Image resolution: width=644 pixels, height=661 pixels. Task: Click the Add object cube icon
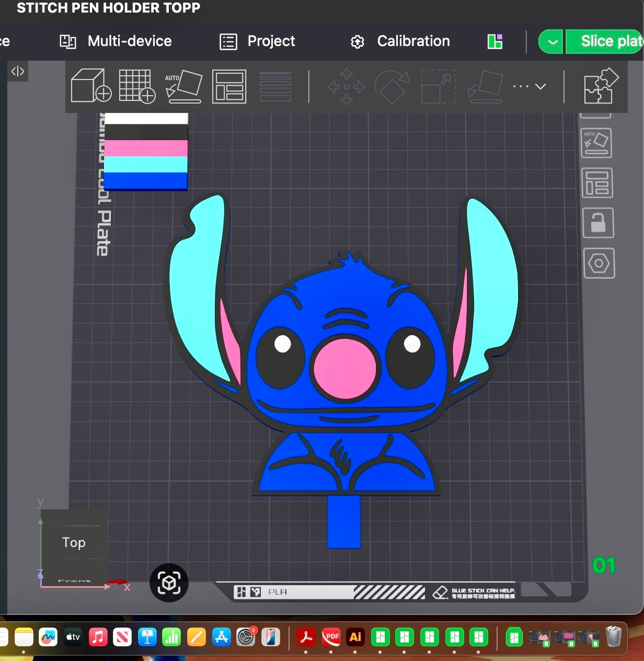click(x=91, y=86)
